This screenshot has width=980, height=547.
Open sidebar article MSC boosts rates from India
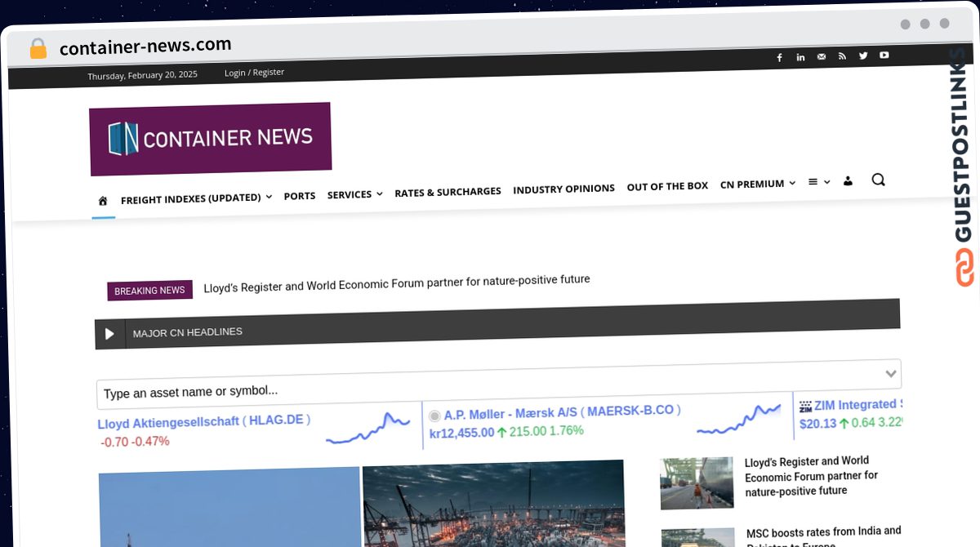823,536
